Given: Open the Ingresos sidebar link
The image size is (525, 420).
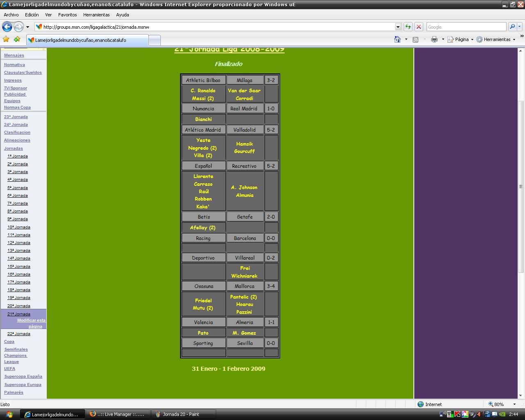Looking at the screenshot, I should pyautogui.click(x=13, y=80).
